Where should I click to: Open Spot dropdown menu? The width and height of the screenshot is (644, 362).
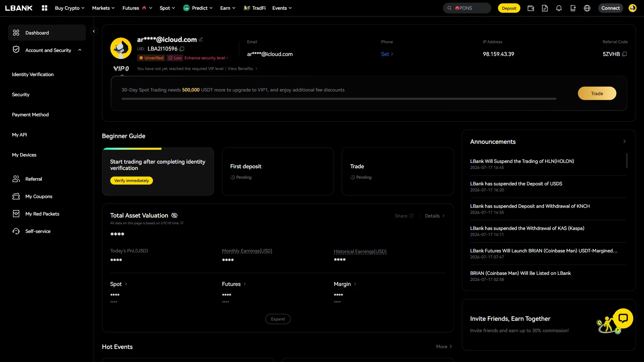(x=167, y=8)
